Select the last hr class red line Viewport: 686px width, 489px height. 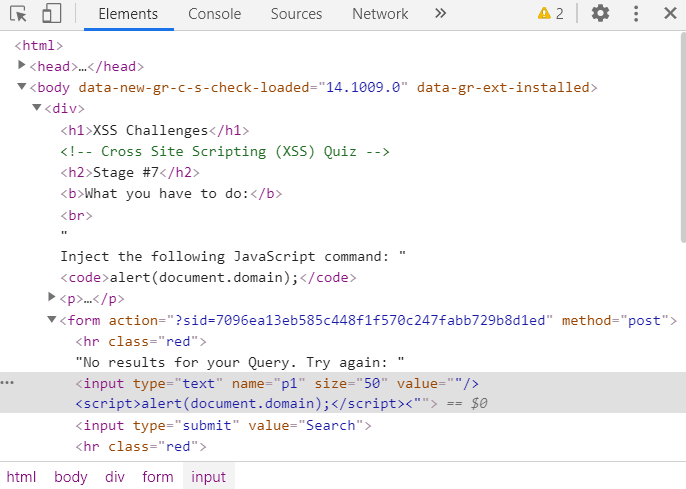tap(141, 446)
